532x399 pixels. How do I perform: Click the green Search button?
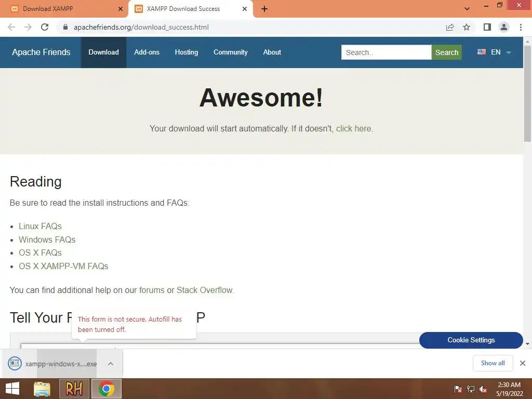click(x=446, y=52)
